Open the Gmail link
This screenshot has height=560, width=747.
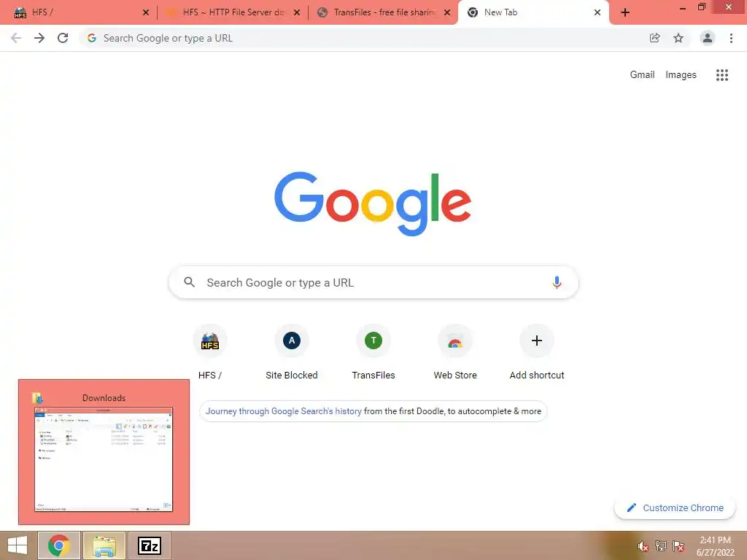(x=642, y=75)
